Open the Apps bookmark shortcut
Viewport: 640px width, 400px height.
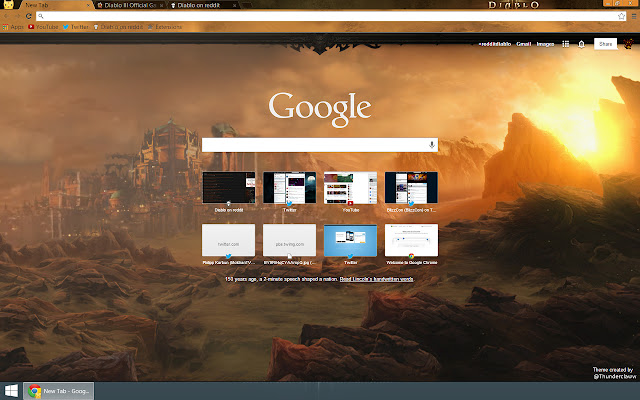(x=13, y=27)
